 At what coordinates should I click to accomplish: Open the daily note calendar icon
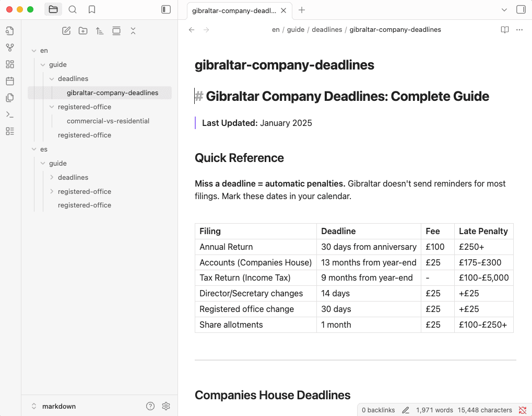(9, 81)
